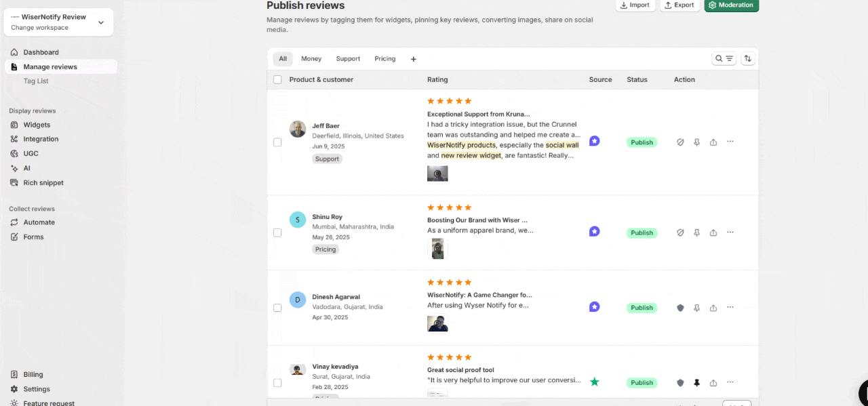This screenshot has height=406, width=868.
Task: Click the search and filter icon
Action: (x=724, y=59)
